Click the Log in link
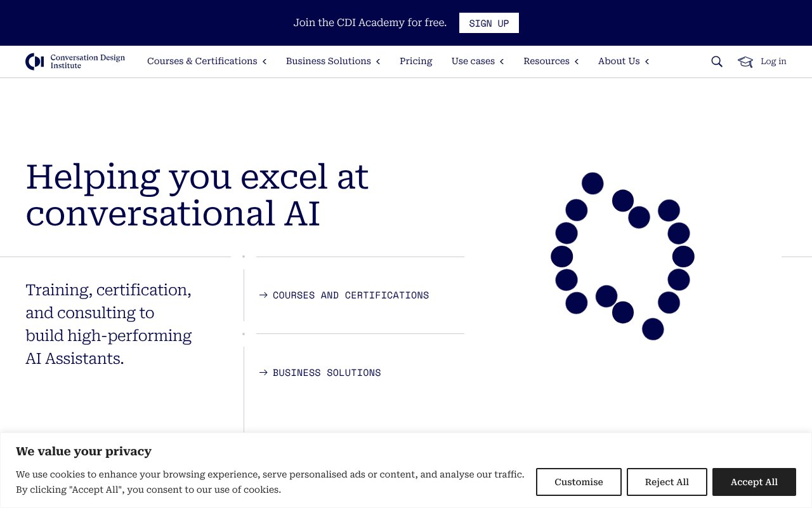This screenshot has width=812, height=508. (773, 61)
